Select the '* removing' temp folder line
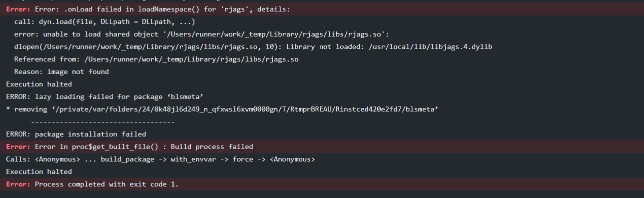644x198 pixels. pyautogui.click(x=322, y=109)
